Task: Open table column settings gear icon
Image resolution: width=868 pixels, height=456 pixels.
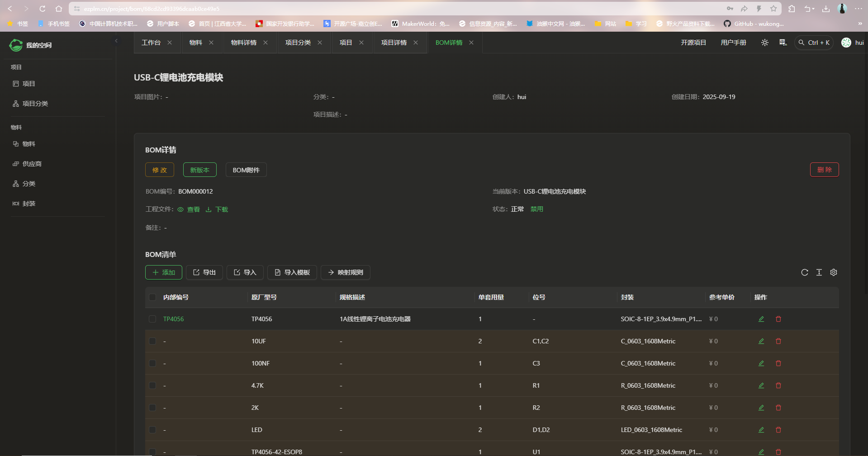Action: click(x=834, y=272)
